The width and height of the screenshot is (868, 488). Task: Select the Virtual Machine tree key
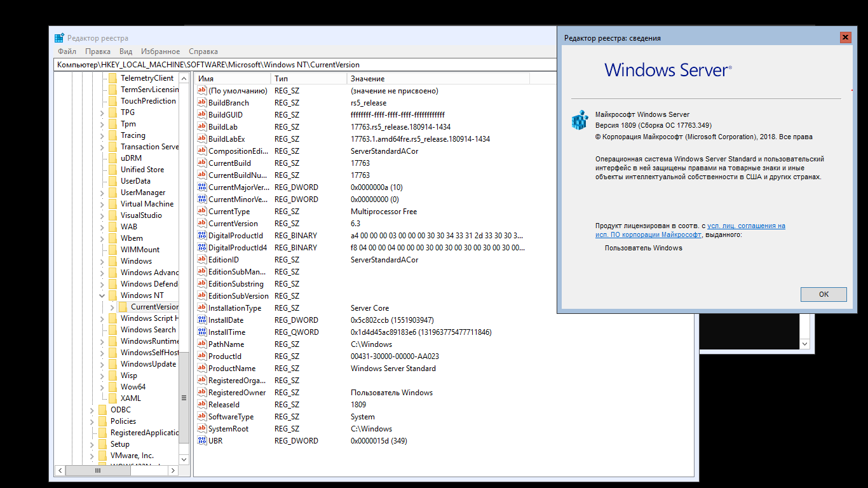147,204
